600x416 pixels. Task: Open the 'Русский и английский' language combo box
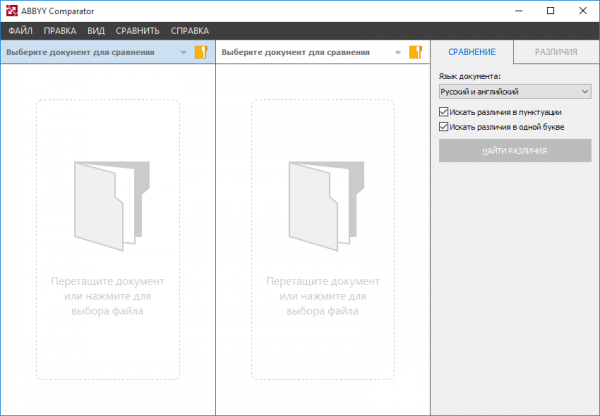click(515, 91)
